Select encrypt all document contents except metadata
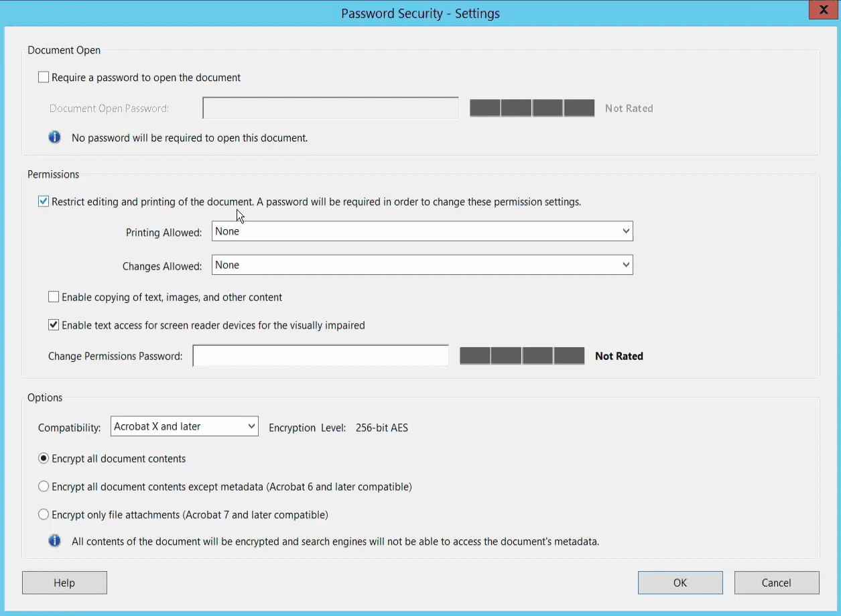841x616 pixels. click(x=44, y=486)
